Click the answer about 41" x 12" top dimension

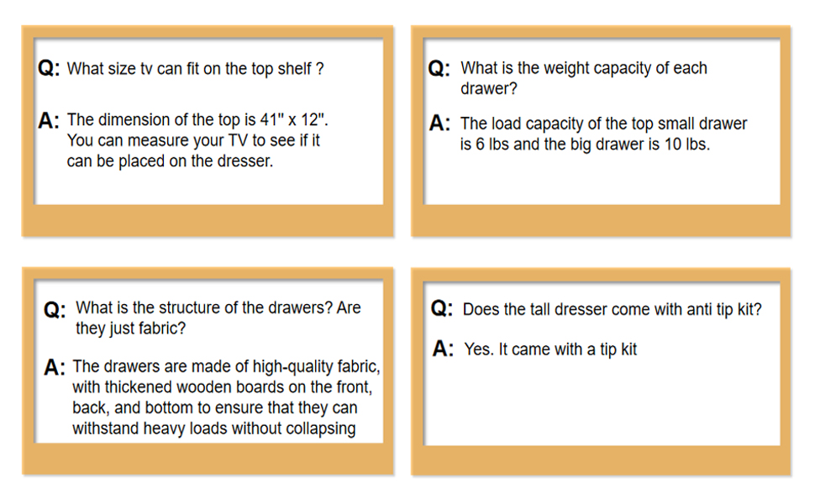click(202, 140)
